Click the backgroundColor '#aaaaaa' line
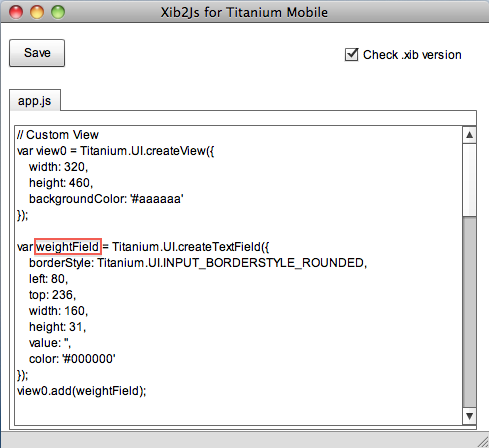Image resolution: width=489 pixels, height=448 pixels. coord(106,199)
